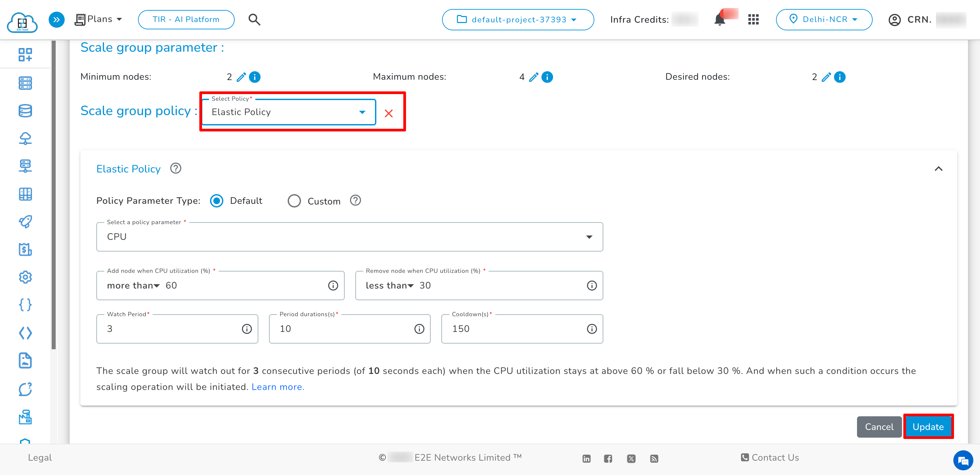Open the apps grid icon
Image resolution: width=980 pixels, height=475 pixels.
point(753,19)
